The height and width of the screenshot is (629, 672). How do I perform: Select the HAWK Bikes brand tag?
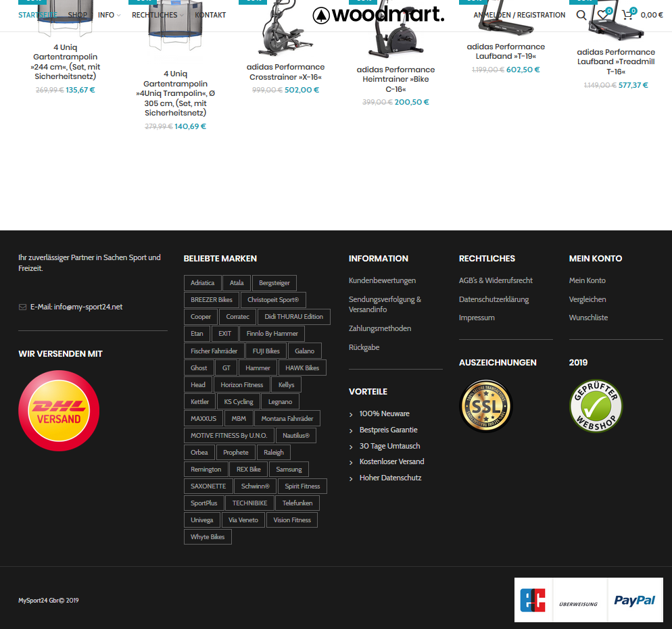click(302, 368)
